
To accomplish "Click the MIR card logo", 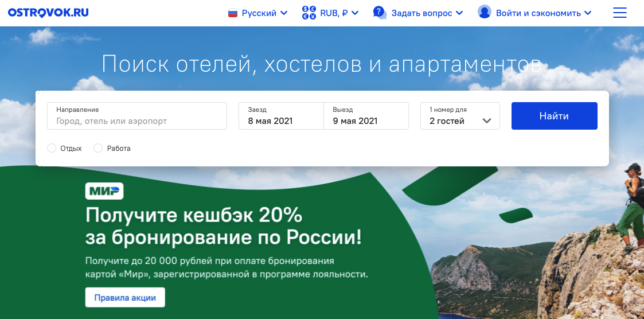I will [104, 190].
